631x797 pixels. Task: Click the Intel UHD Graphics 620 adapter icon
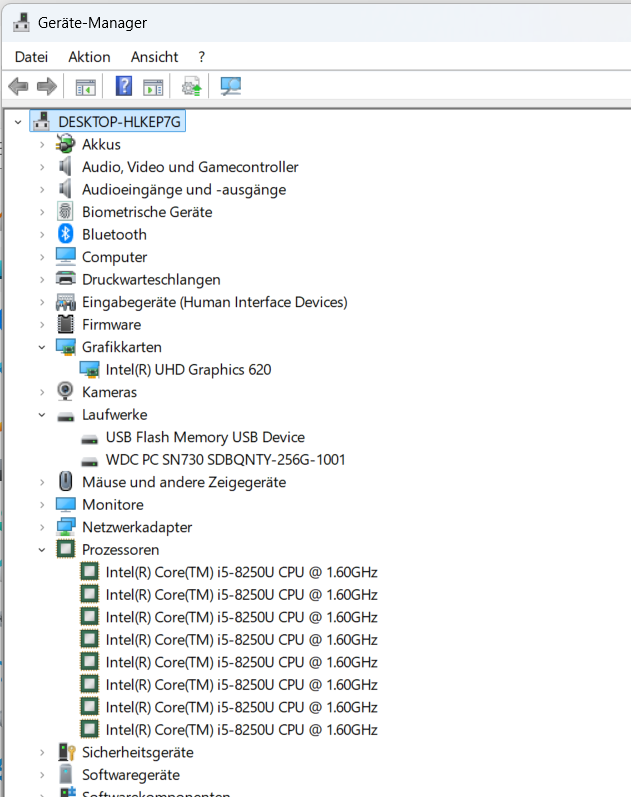[x=89, y=370]
